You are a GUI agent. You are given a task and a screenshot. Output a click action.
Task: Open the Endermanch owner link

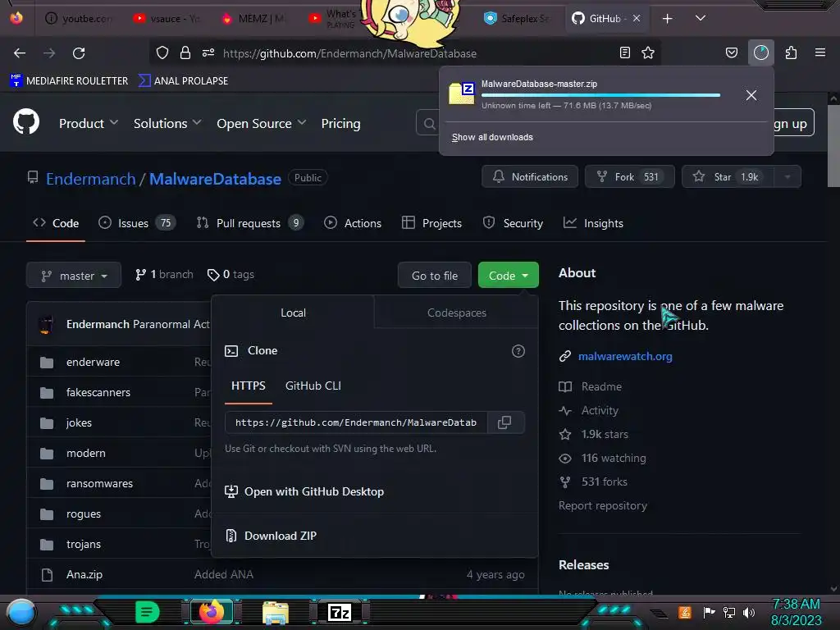(x=90, y=178)
